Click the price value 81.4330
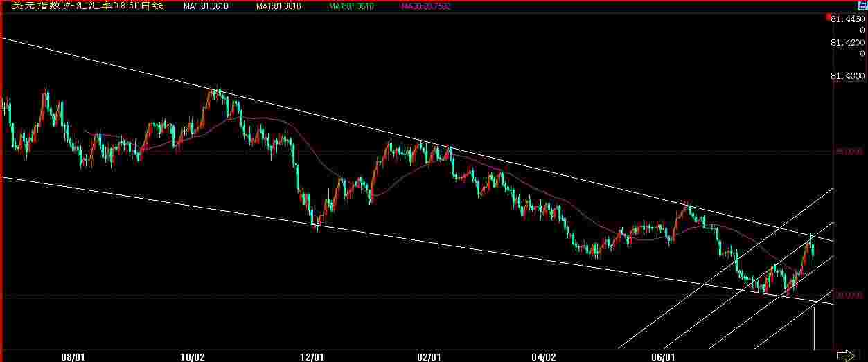 pos(847,75)
